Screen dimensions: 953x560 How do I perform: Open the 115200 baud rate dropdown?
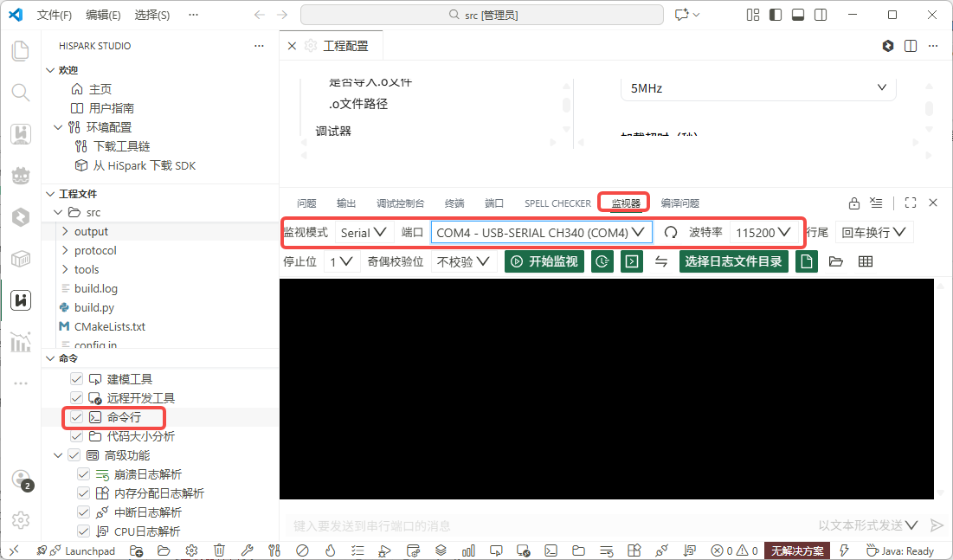pyautogui.click(x=763, y=232)
